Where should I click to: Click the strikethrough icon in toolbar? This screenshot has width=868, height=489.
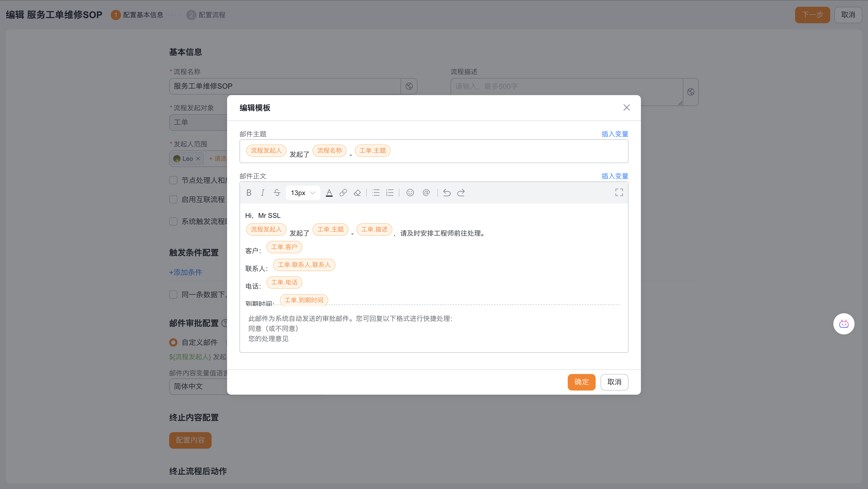tap(277, 193)
